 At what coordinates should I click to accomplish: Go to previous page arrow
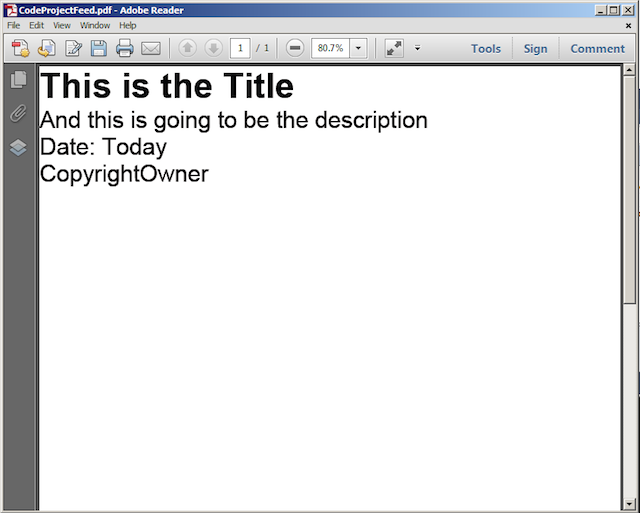point(187,48)
